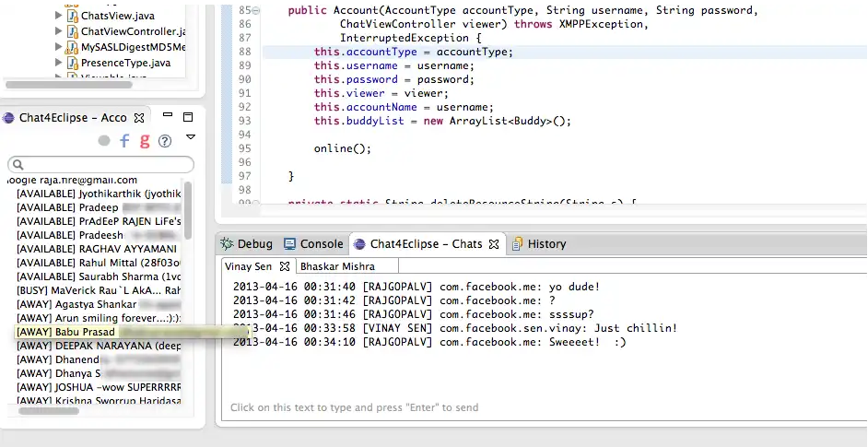Screen dimensions: 868x447
Task: Select the Chat4Eclipse - Chats tab
Action: pyautogui.click(x=427, y=243)
